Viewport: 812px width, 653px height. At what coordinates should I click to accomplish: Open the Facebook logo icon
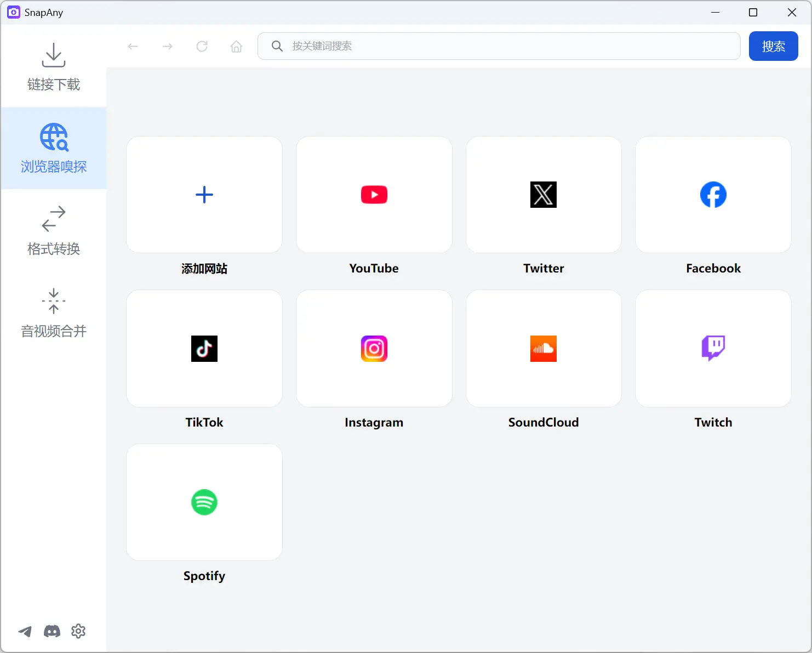pos(713,195)
